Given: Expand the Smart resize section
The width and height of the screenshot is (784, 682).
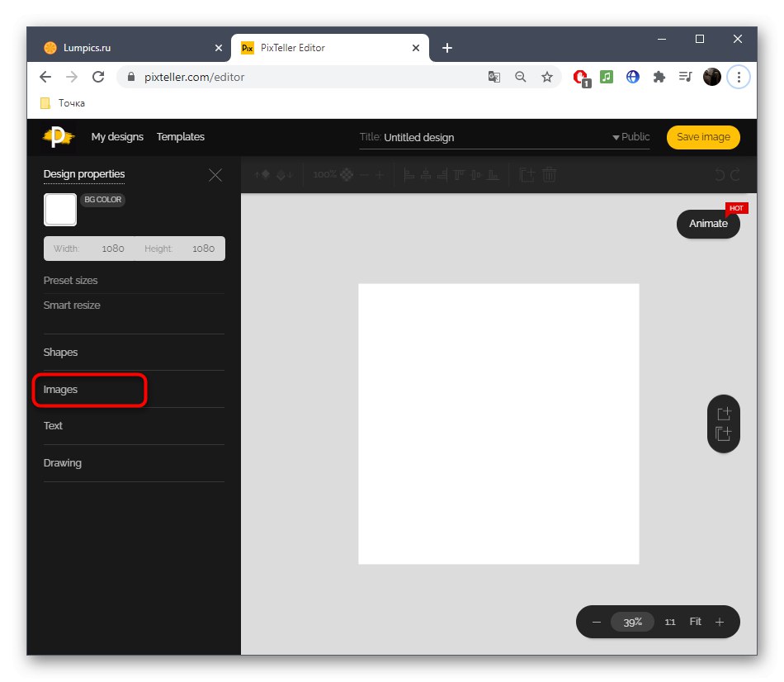Looking at the screenshot, I should click(x=72, y=305).
